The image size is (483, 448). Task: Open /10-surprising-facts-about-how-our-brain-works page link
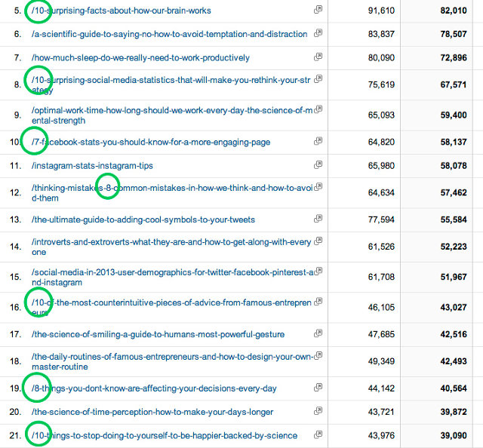point(122,11)
